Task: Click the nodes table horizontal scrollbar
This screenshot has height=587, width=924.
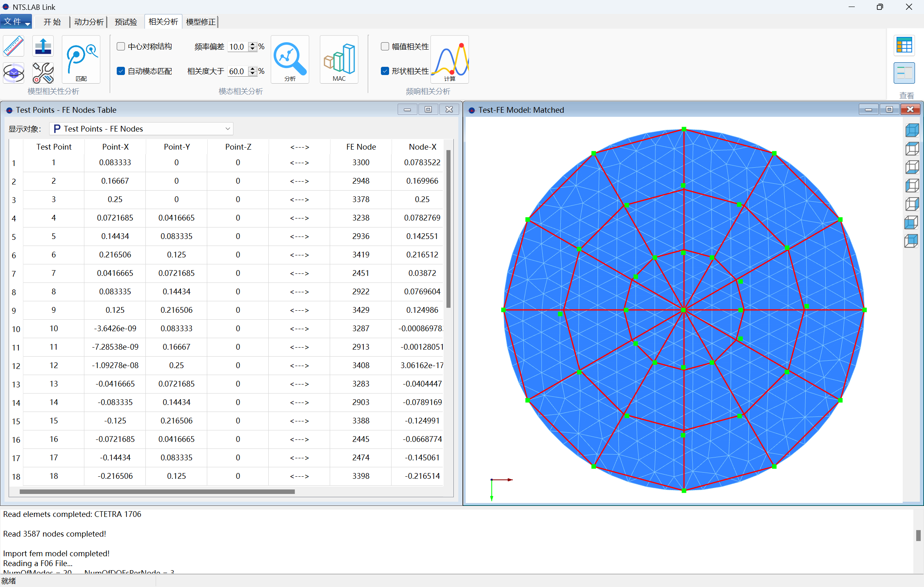Action: pyautogui.click(x=157, y=491)
